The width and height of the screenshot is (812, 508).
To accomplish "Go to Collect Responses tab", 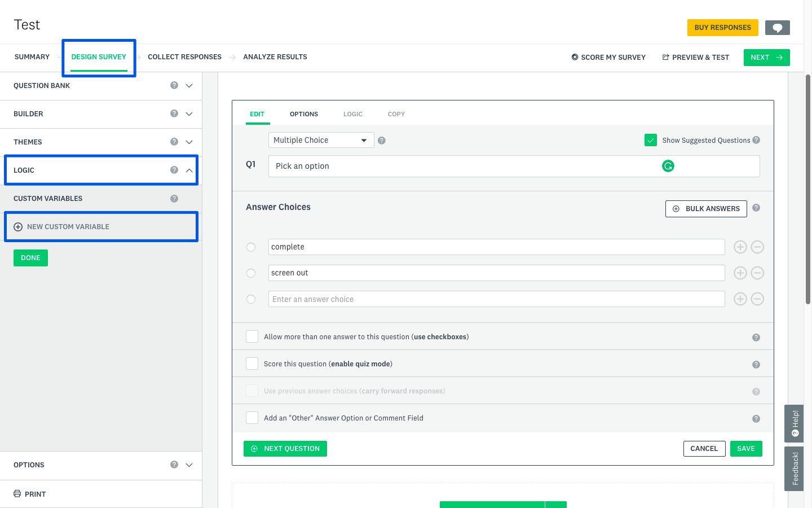I will [184, 57].
